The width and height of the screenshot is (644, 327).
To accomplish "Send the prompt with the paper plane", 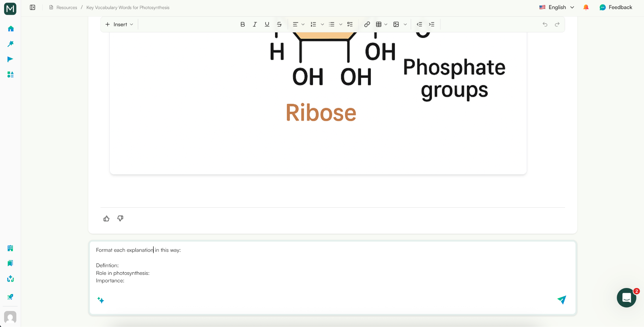I will (x=562, y=300).
